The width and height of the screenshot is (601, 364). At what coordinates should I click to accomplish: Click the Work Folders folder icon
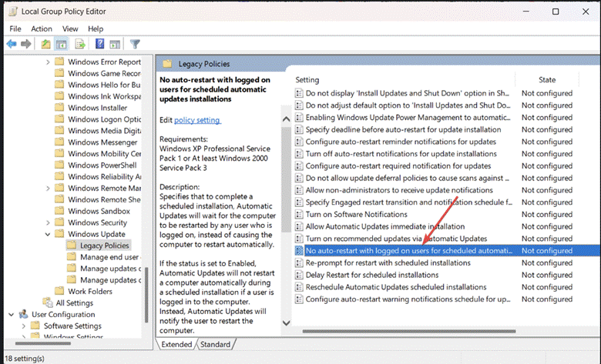coord(59,291)
